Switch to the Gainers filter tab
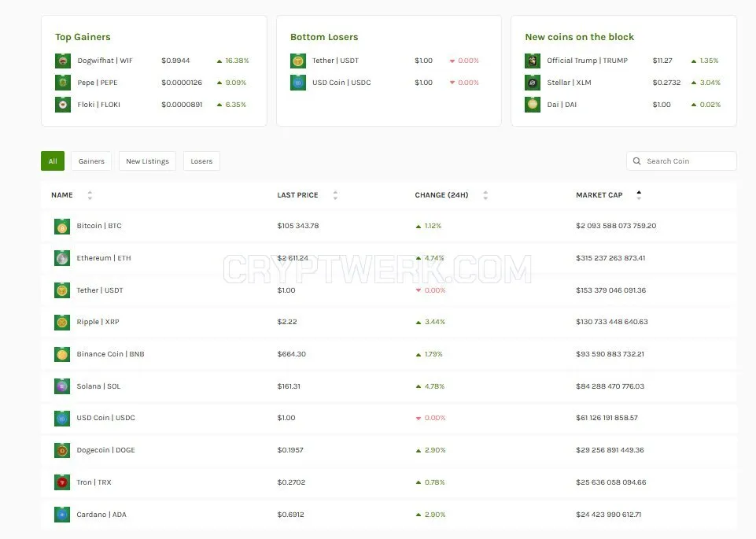Viewport: 756px width, 539px height. coord(91,161)
